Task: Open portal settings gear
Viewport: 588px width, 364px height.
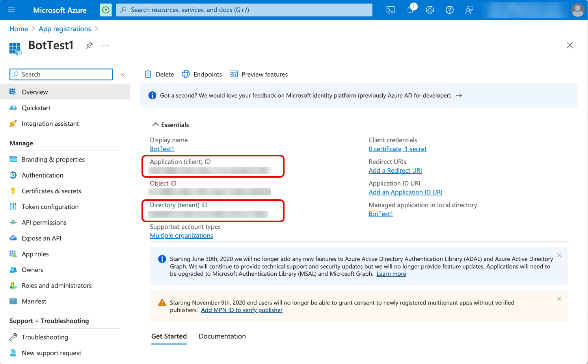Action: pyautogui.click(x=430, y=10)
